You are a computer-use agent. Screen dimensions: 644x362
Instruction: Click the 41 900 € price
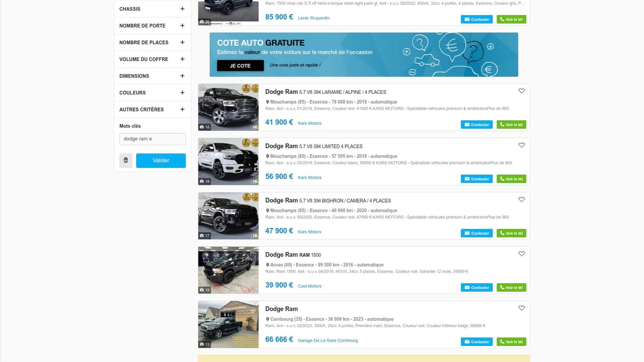click(x=279, y=122)
